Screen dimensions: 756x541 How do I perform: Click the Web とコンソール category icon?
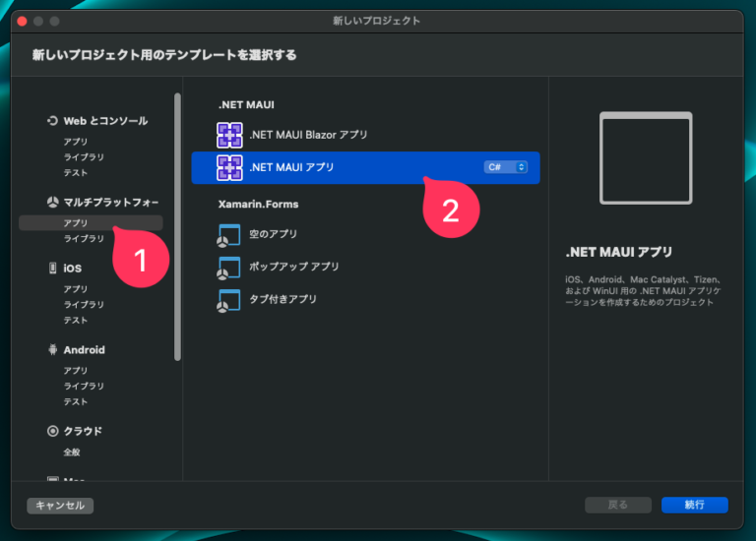tap(52, 120)
